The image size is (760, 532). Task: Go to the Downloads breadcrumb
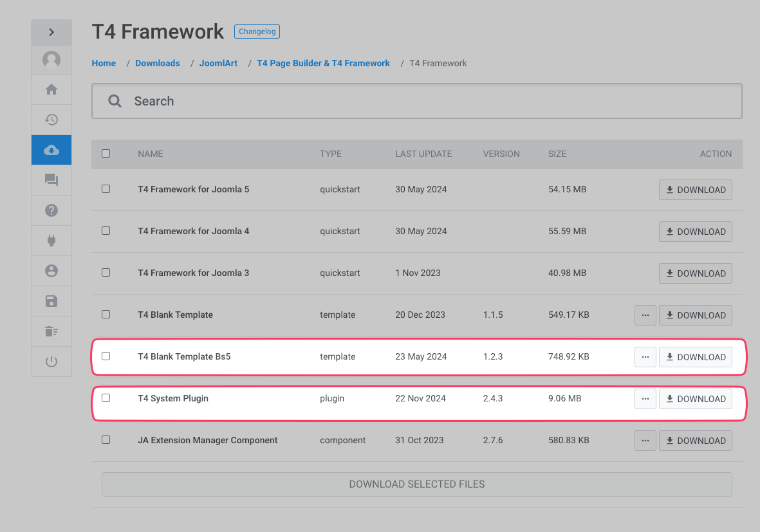pos(158,63)
